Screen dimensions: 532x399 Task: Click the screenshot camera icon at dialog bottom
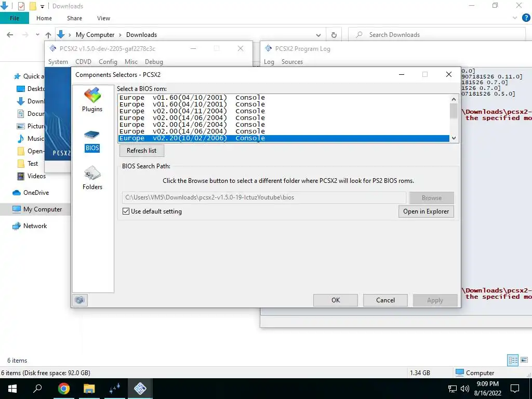(x=80, y=300)
